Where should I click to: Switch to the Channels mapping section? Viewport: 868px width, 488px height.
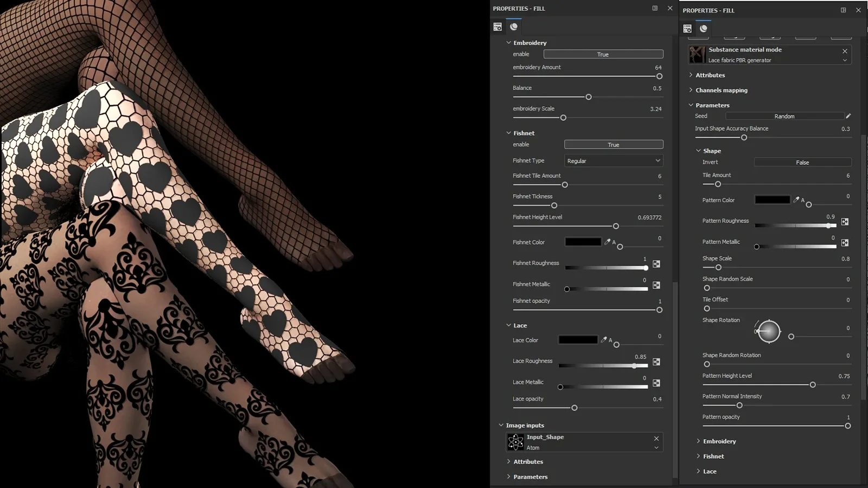(721, 90)
